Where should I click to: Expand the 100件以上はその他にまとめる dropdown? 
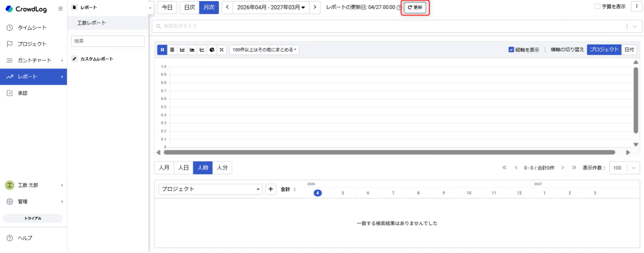pyautogui.click(x=264, y=50)
